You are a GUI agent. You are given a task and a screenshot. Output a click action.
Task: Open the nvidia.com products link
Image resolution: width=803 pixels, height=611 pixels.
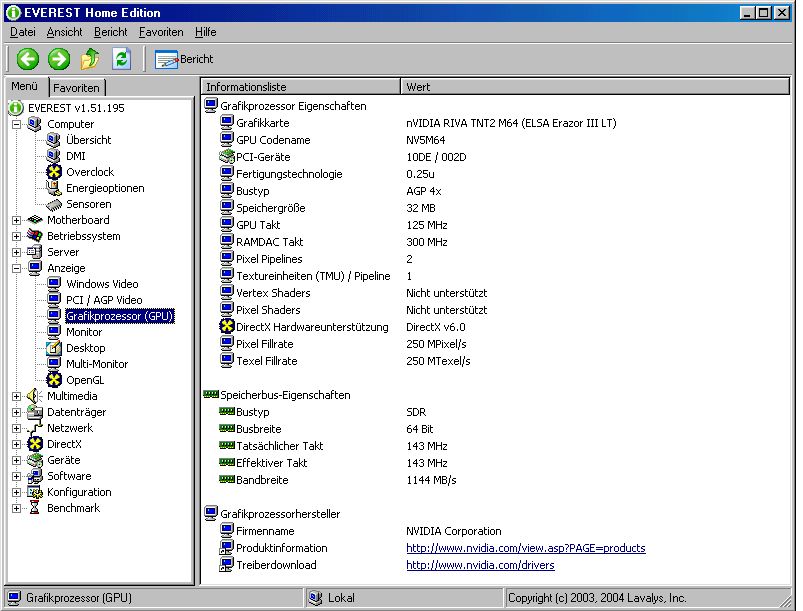tap(525, 548)
